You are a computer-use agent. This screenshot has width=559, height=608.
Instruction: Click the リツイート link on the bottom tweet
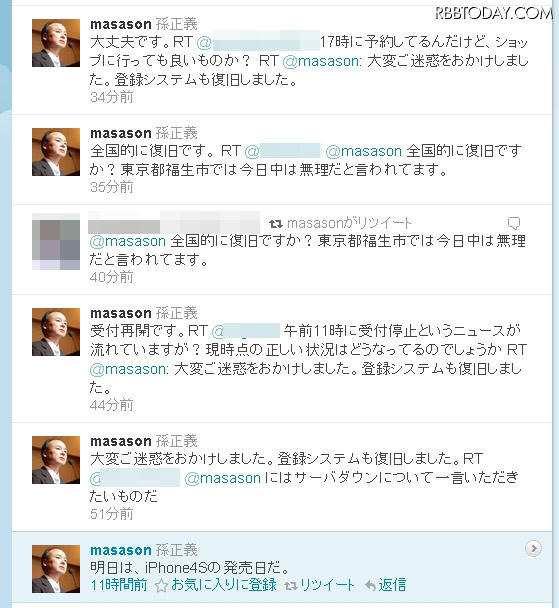pos(327,585)
